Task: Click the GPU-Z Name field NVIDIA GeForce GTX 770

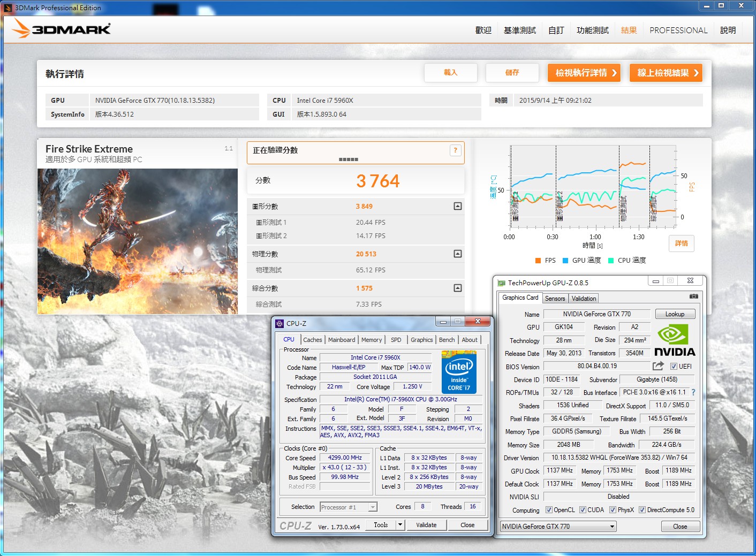Action: pos(597,314)
